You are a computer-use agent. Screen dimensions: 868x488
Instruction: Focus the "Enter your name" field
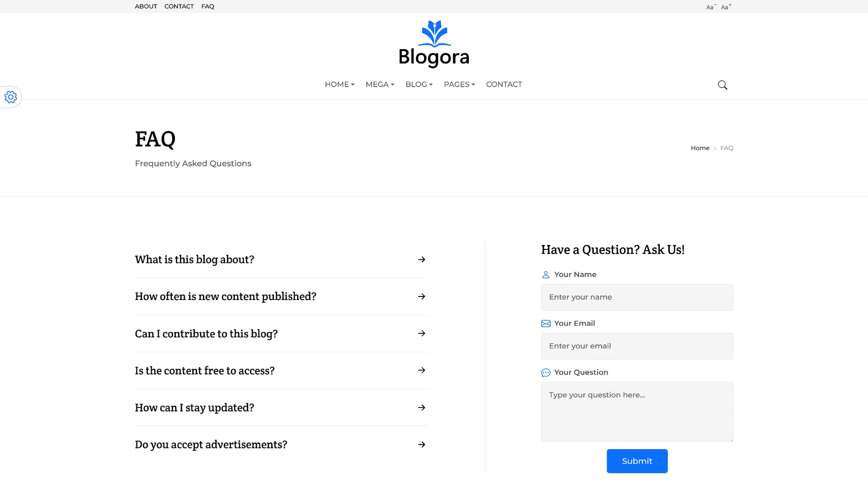click(637, 297)
